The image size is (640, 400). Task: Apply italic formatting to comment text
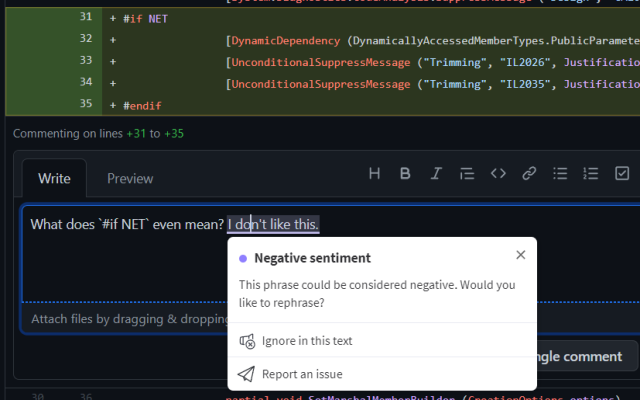point(436,173)
